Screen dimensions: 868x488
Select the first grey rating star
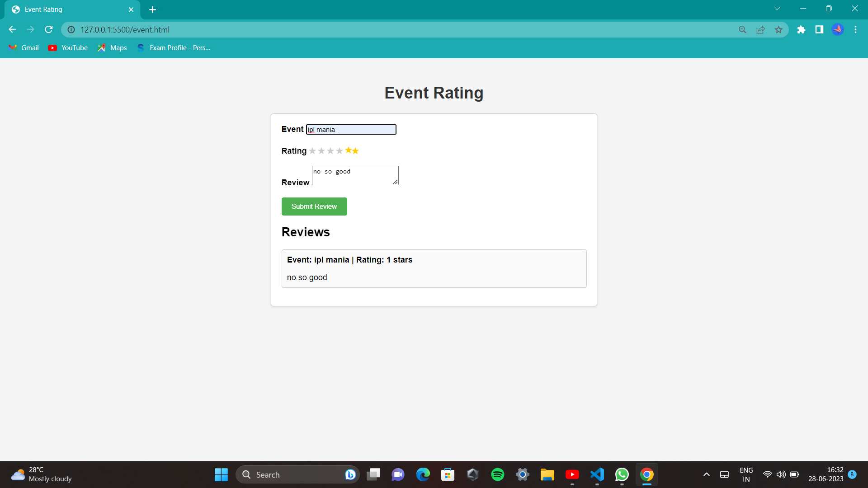point(312,151)
